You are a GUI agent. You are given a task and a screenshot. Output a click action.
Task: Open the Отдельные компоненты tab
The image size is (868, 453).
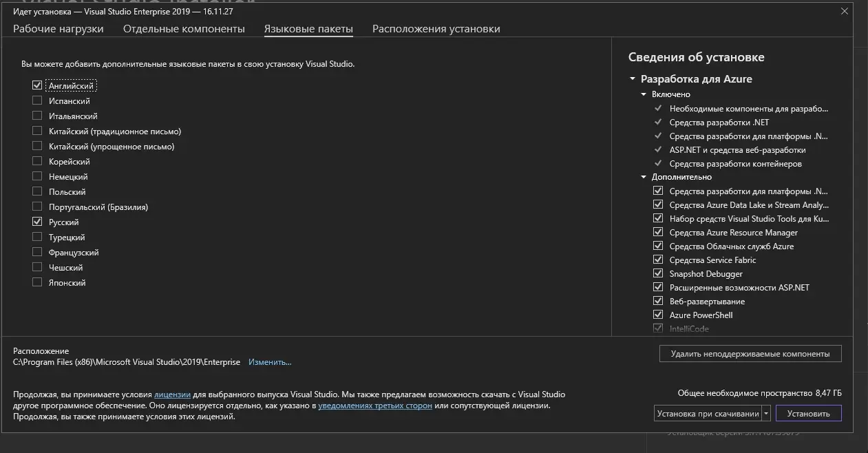click(184, 29)
